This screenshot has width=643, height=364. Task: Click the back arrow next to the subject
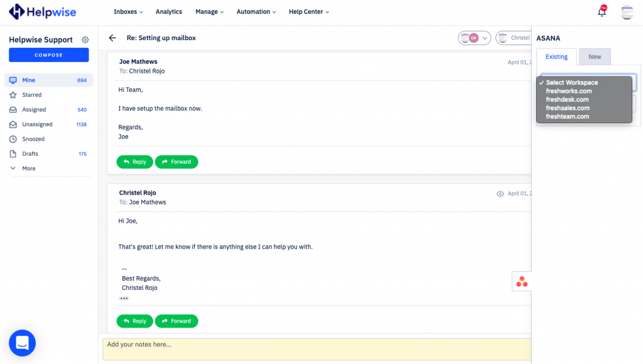tap(112, 38)
